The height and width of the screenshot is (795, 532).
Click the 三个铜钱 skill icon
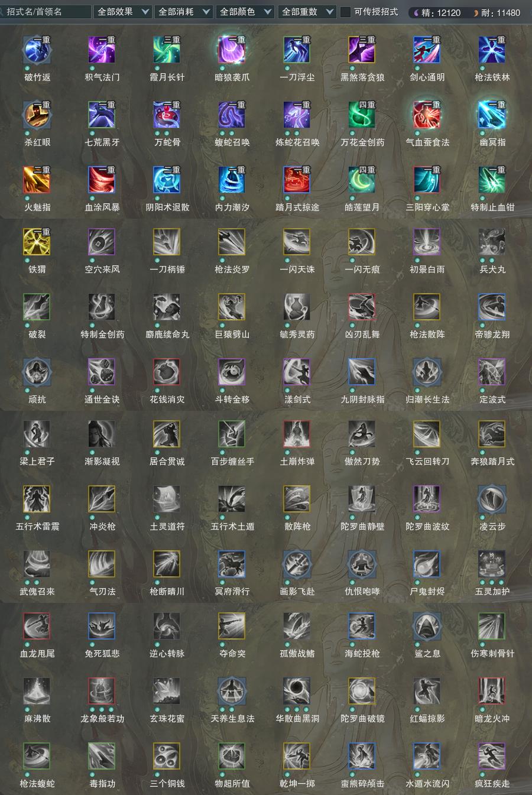pos(167,756)
